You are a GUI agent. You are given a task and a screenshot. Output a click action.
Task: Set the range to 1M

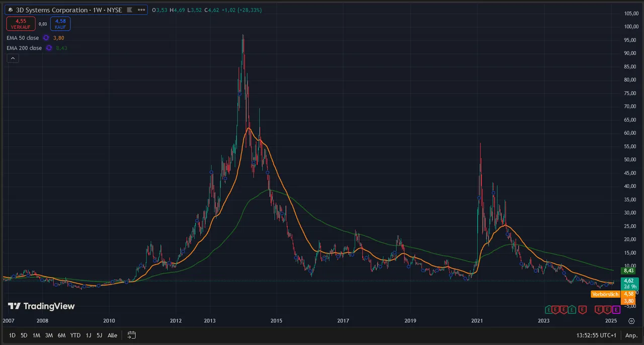[x=36, y=335]
